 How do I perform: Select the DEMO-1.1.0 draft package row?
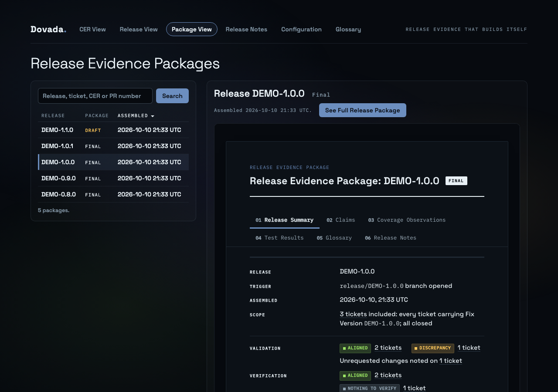pos(113,130)
